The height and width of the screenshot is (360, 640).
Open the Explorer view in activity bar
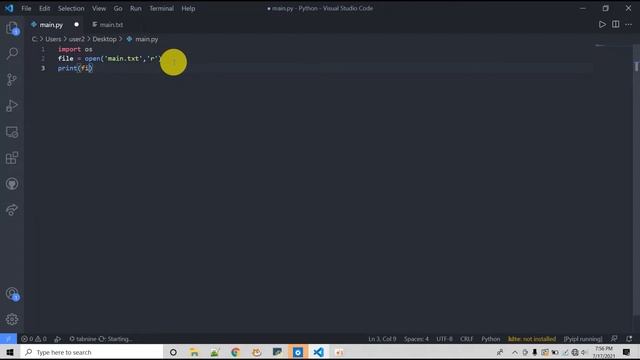12,28
